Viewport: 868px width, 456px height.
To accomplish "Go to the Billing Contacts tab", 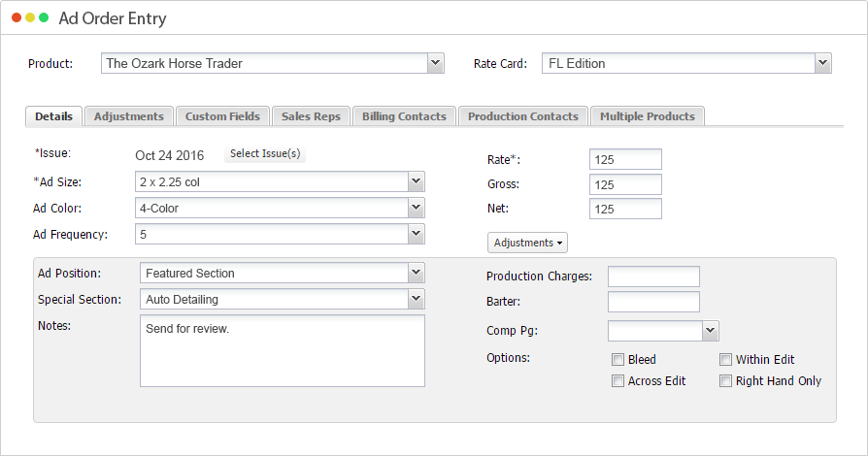I will [x=404, y=116].
